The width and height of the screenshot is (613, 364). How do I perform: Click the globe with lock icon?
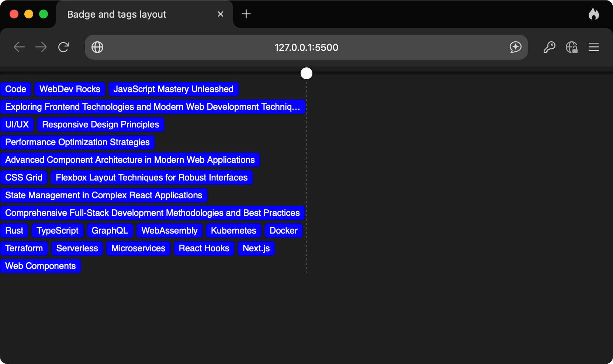(572, 47)
